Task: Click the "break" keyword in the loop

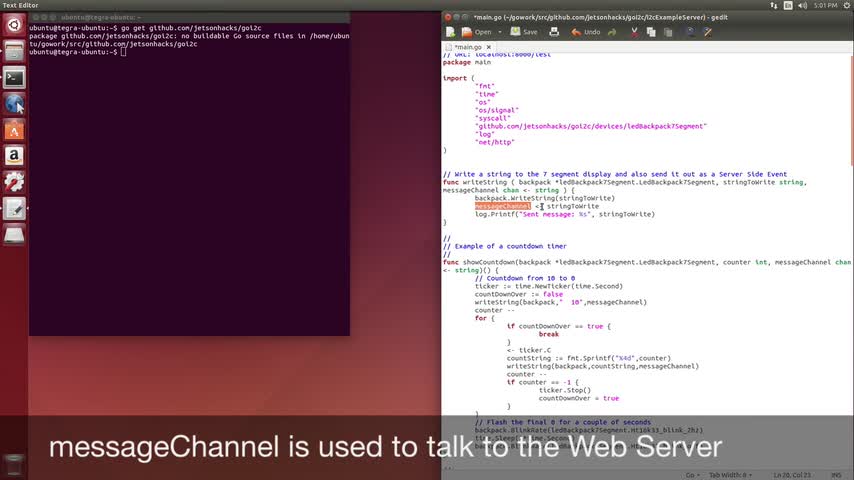Action: tap(548, 334)
